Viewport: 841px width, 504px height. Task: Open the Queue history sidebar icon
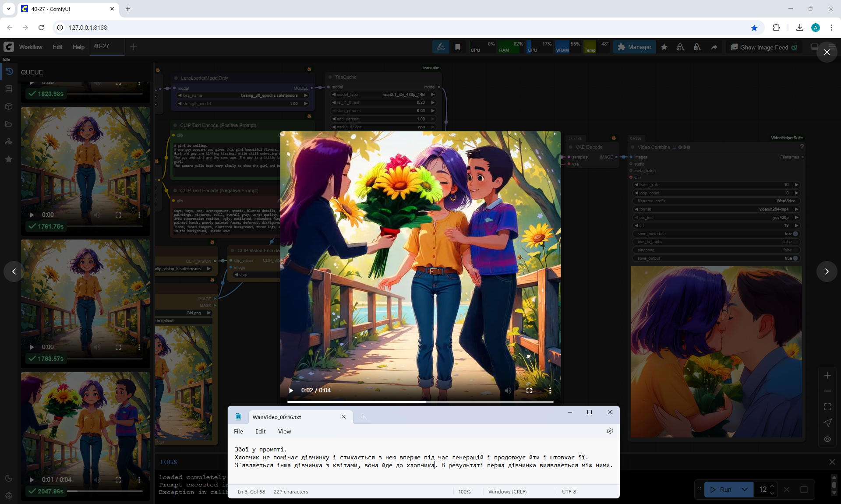[x=9, y=71]
